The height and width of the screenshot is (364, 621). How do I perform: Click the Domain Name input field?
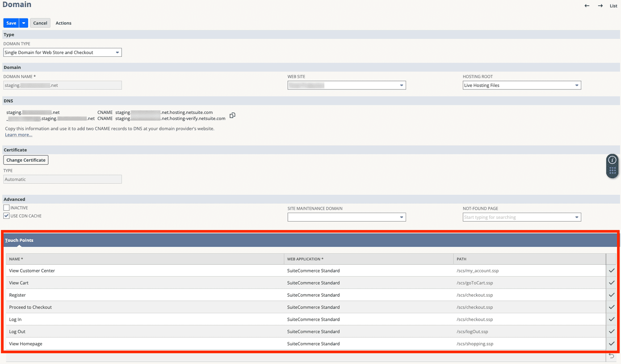coord(63,85)
